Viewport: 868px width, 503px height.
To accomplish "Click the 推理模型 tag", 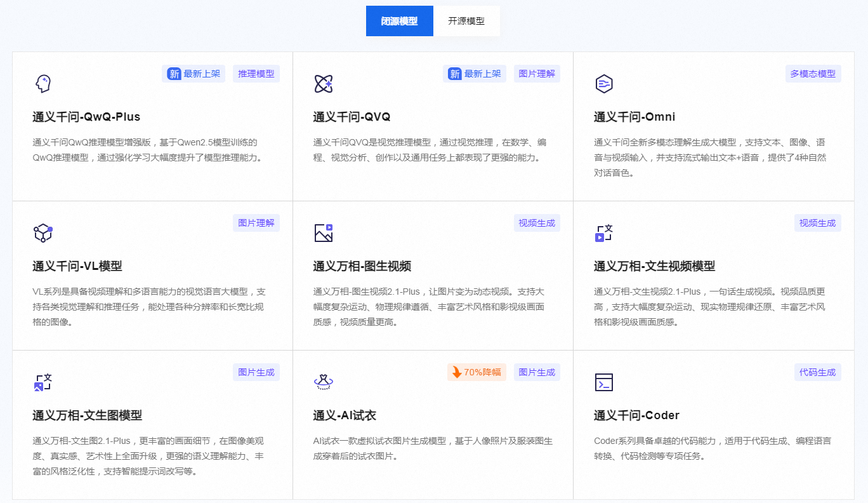I will (256, 73).
